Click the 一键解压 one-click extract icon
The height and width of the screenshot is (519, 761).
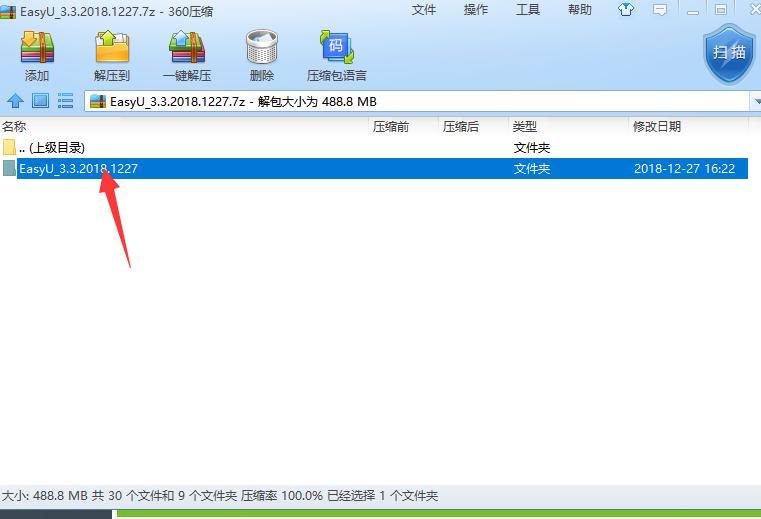(x=187, y=47)
